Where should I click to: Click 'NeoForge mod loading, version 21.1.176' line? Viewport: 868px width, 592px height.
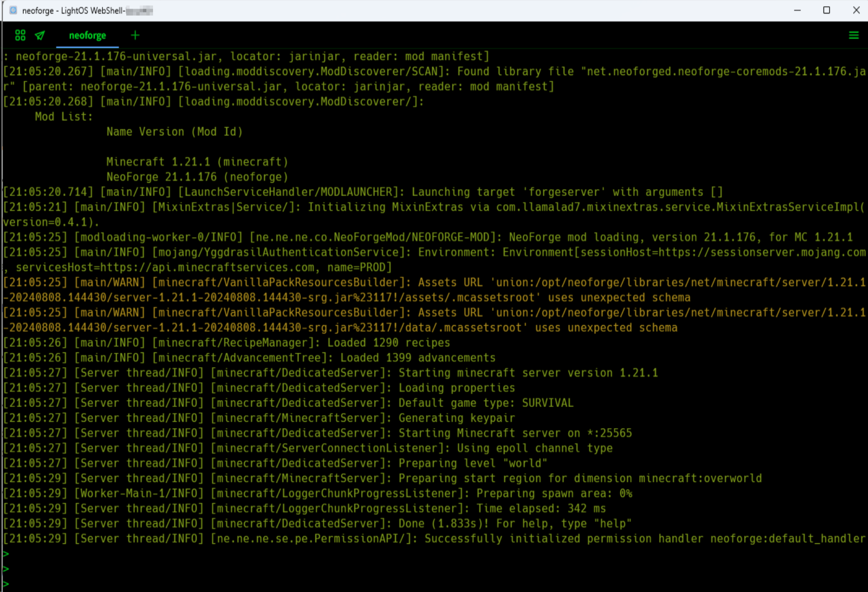coord(428,237)
